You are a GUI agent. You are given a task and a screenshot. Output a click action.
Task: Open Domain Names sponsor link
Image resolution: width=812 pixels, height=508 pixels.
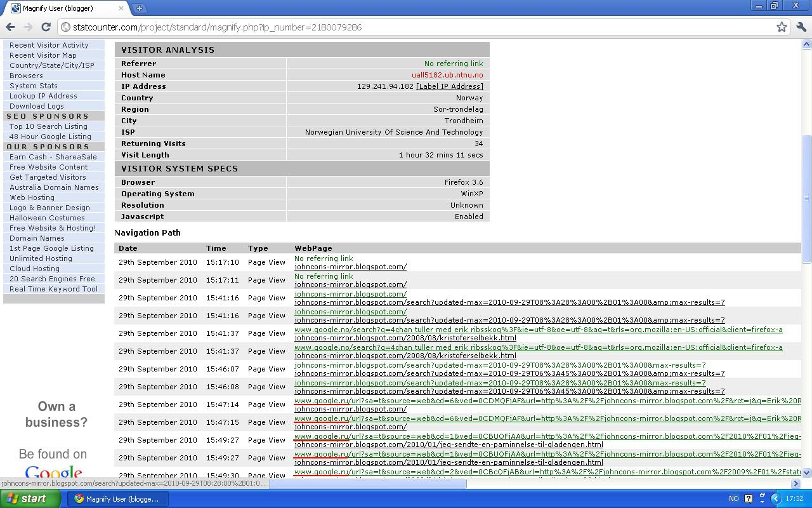pos(37,238)
